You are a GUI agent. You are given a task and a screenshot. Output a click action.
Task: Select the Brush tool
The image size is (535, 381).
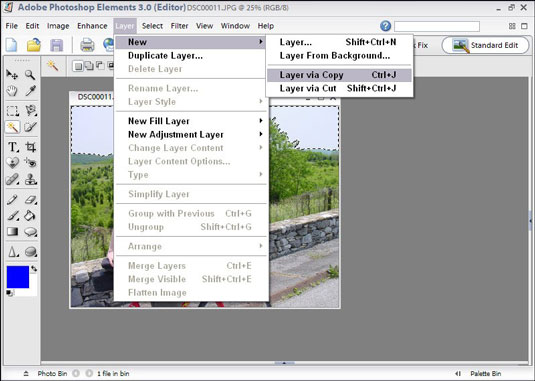tap(12, 216)
